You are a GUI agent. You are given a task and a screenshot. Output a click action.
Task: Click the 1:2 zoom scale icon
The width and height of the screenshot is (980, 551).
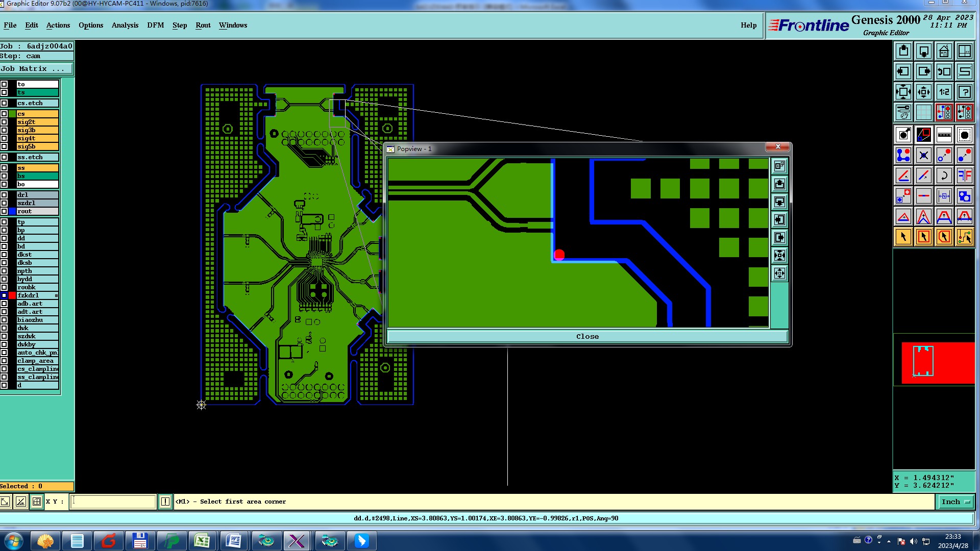click(944, 92)
